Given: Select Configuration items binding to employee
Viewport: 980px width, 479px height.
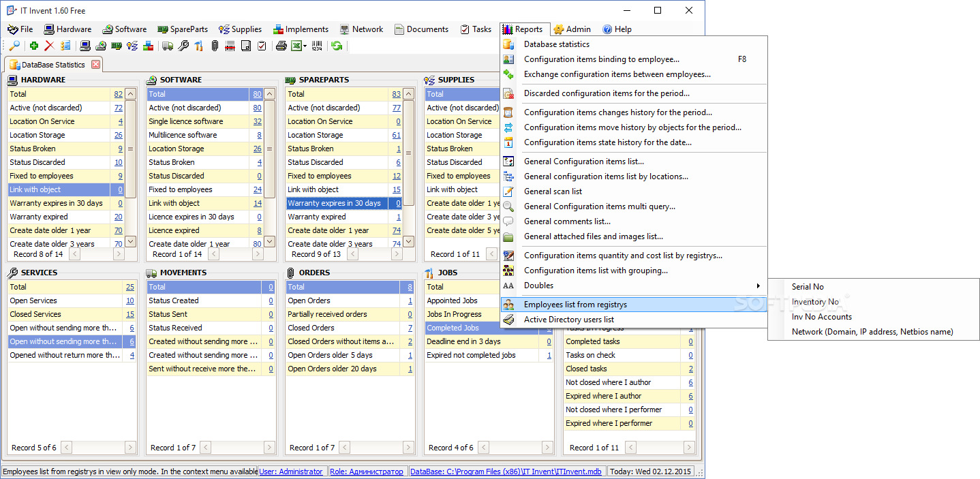Looking at the screenshot, I should coord(634,59).
